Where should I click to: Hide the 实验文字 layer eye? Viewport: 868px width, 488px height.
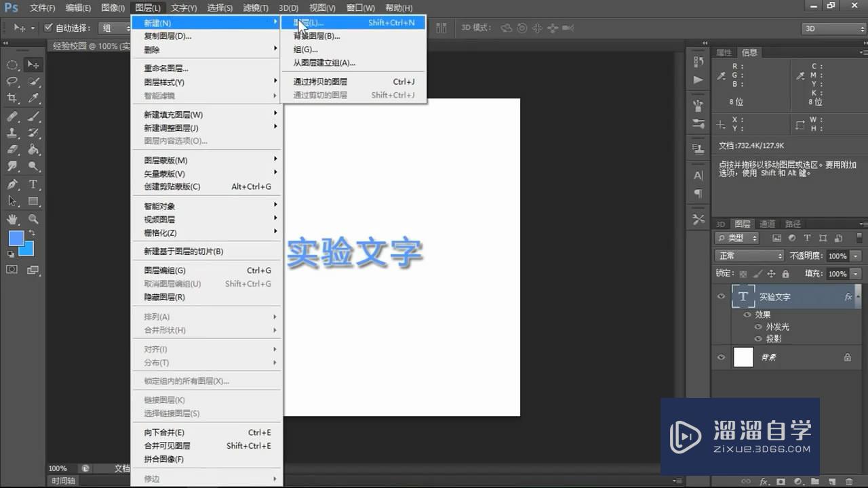point(721,297)
